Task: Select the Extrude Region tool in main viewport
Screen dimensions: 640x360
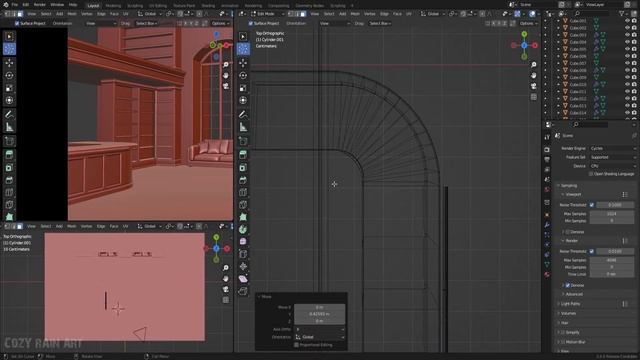Action: [243, 155]
